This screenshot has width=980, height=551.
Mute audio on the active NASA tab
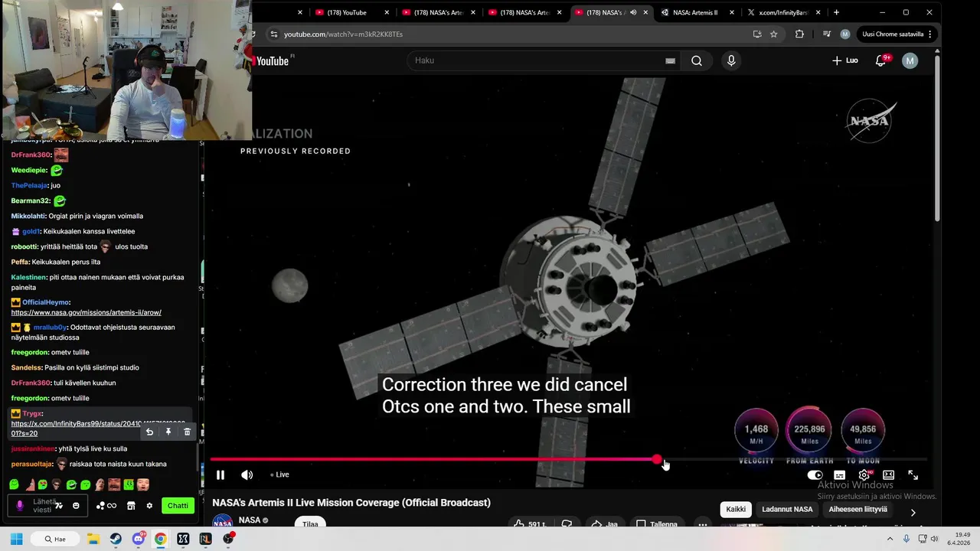(x=633, y=12)
